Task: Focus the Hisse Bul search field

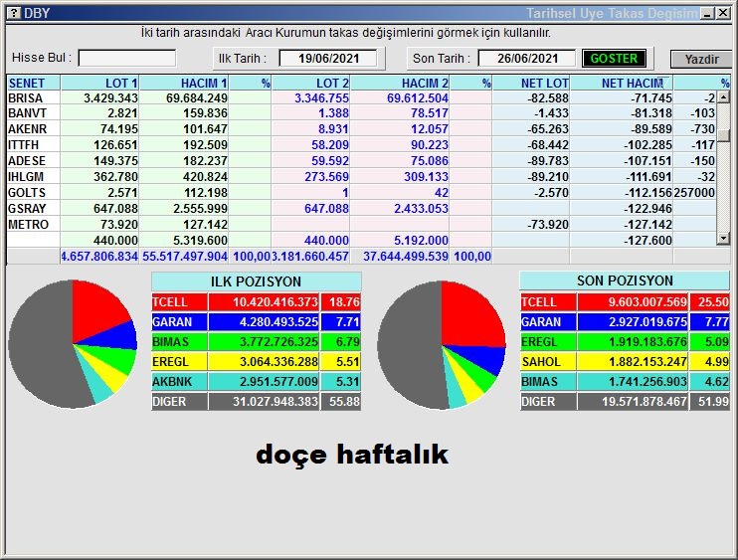Action: (127, 59)
